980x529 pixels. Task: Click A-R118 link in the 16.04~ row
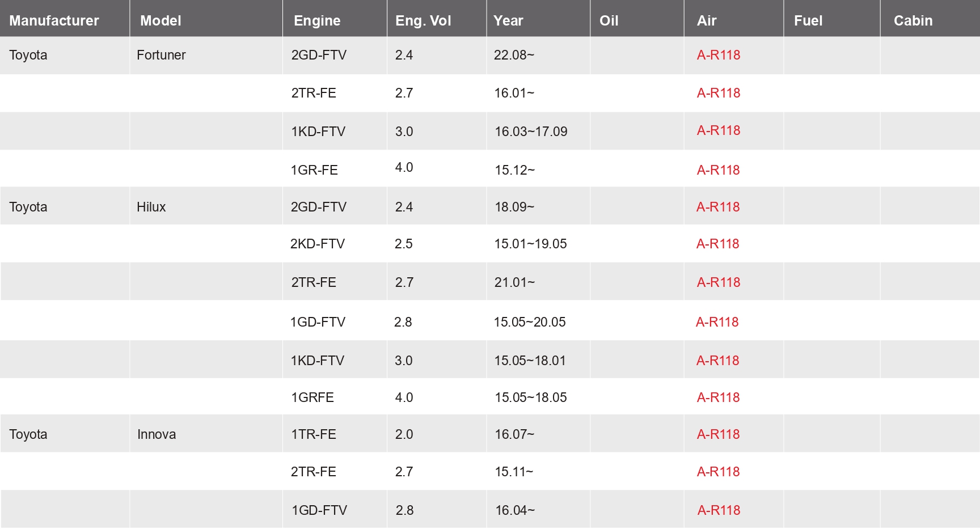719,510
